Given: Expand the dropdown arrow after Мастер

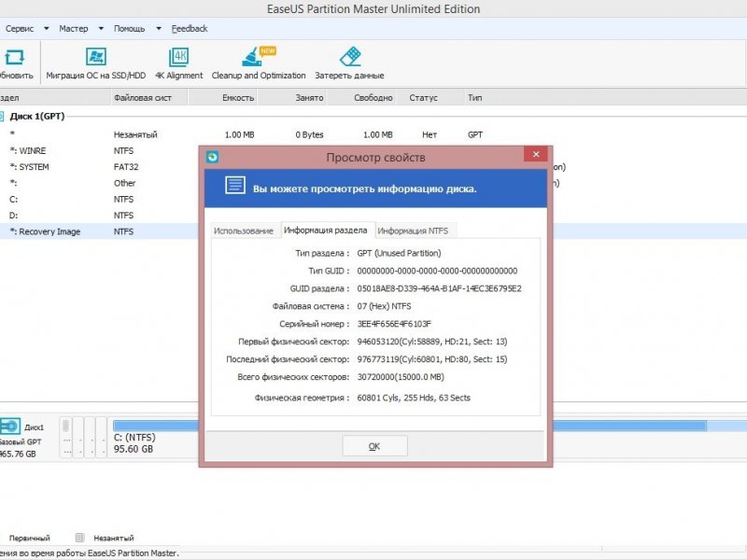Looking at the screenshot, I should 101,29.
